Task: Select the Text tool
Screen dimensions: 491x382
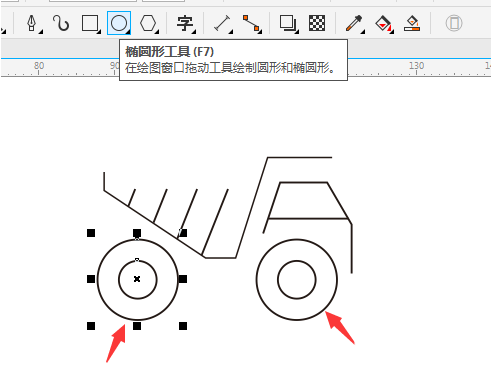Action: pos(185,23)
